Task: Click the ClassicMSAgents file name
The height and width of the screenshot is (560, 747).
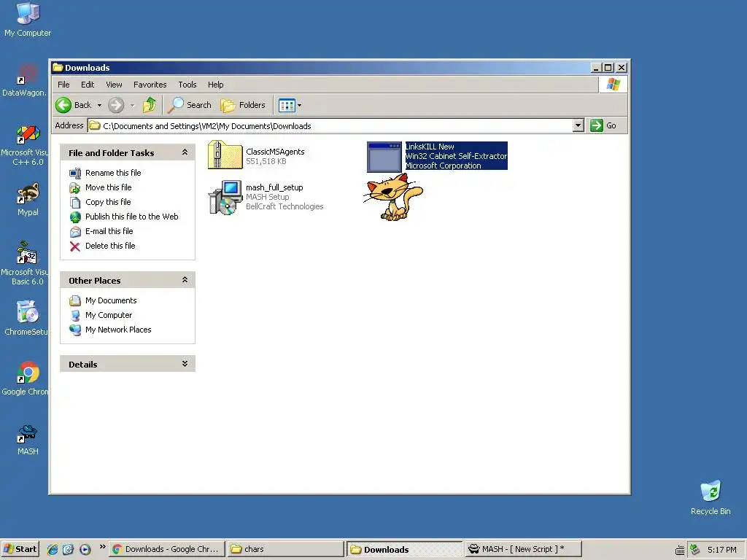Action: point(275,152)
